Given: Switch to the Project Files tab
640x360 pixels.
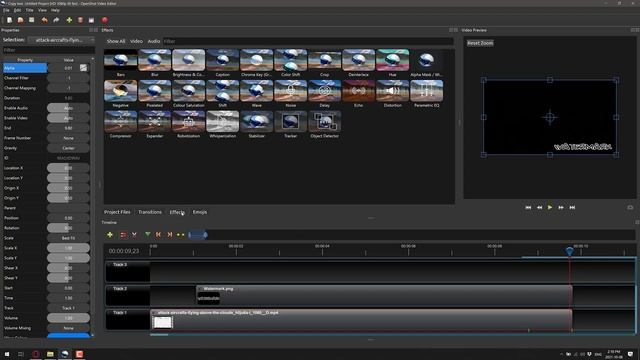Looking at the screenshot, I should point(117,212).
